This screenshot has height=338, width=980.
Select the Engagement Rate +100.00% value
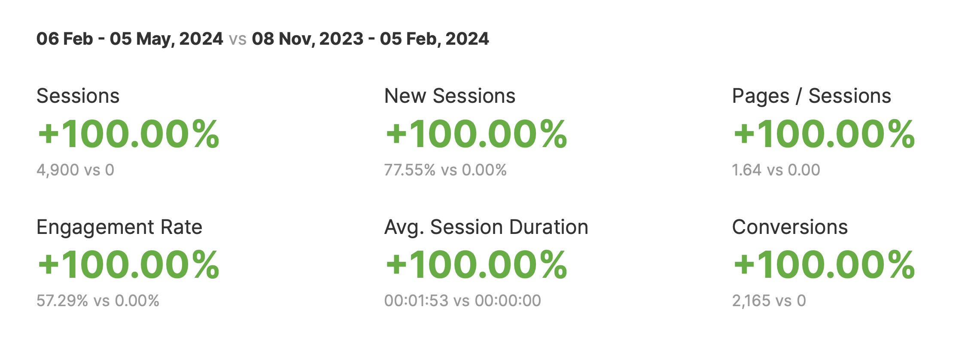[129, 265]
